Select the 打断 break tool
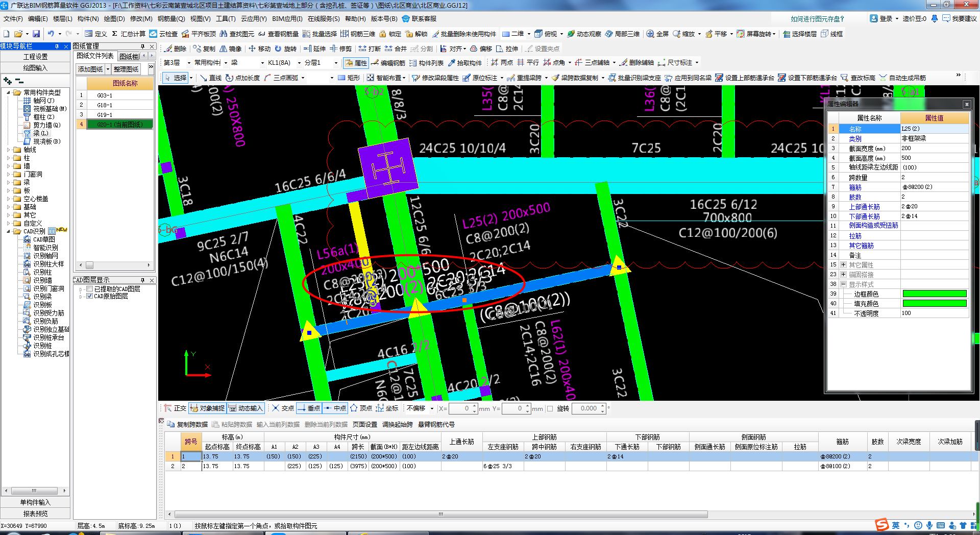 coord(370,48)
